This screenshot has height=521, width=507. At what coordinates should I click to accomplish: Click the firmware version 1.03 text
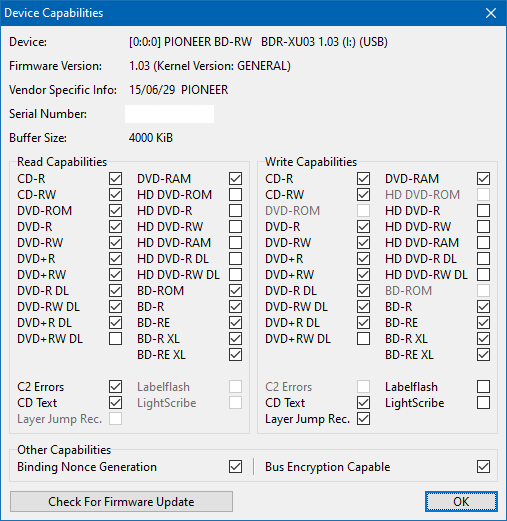(210, 66)
